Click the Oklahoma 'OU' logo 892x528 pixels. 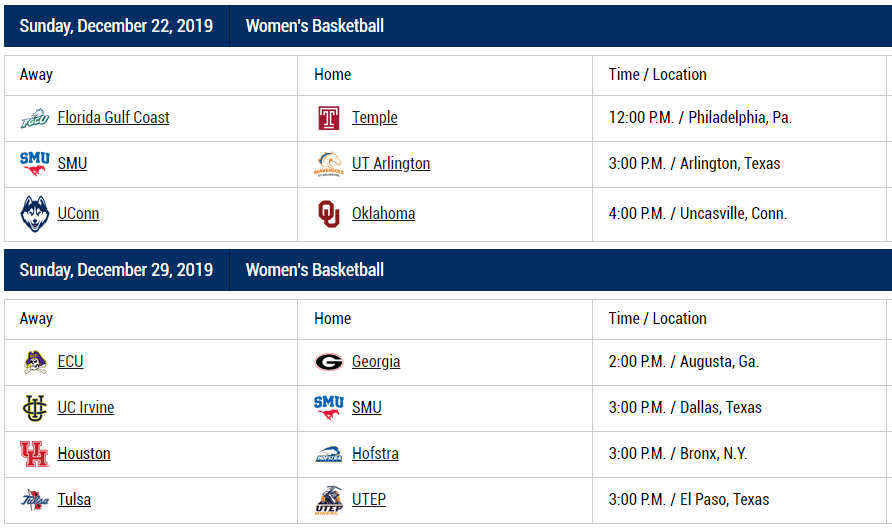pos(329,214)
